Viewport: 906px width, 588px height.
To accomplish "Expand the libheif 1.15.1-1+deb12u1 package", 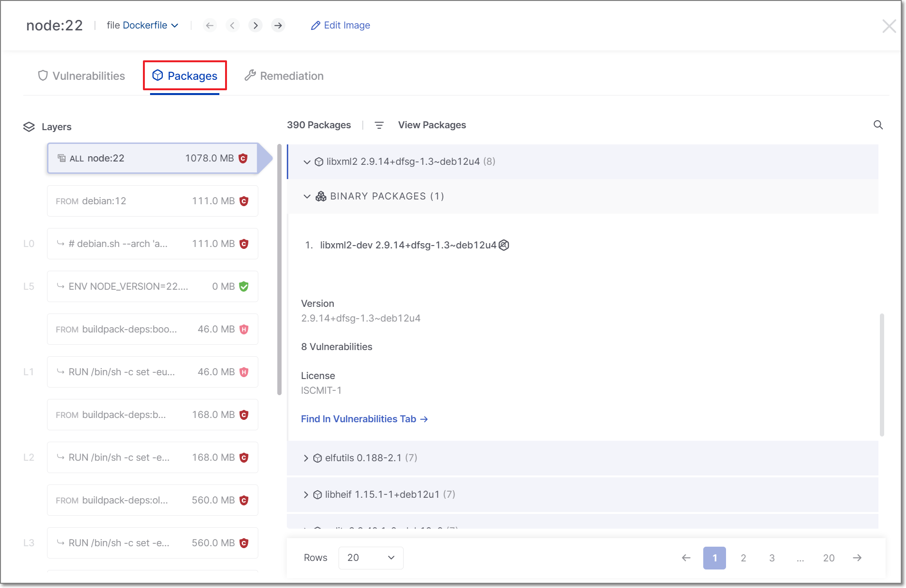I will coord(306,495).
